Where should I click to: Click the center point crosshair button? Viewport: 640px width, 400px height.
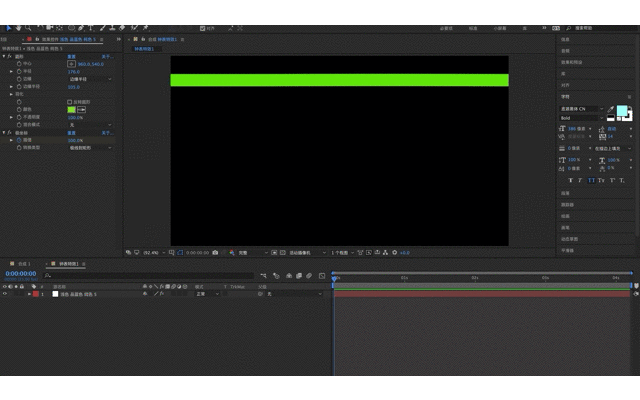coord(71,64)
